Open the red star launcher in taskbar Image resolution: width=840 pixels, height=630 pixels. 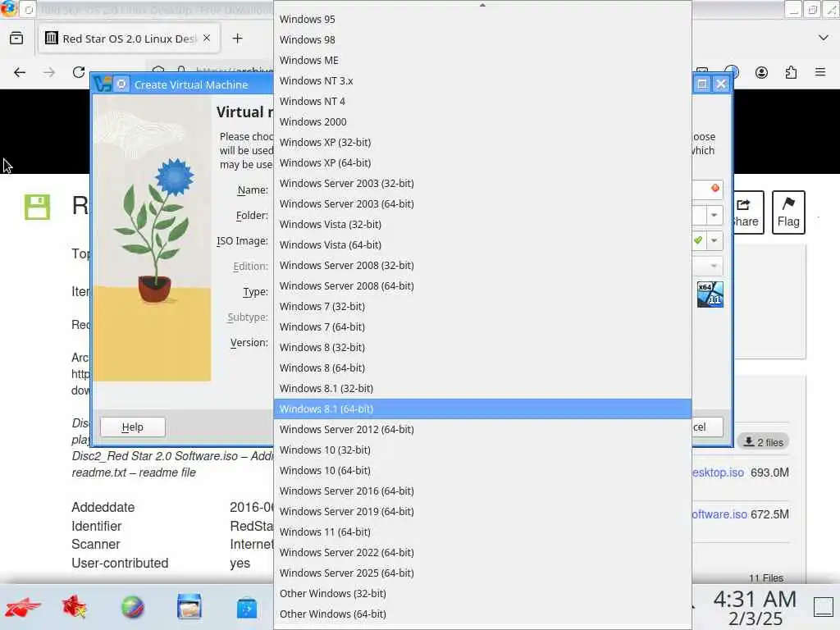pos(22,608)
